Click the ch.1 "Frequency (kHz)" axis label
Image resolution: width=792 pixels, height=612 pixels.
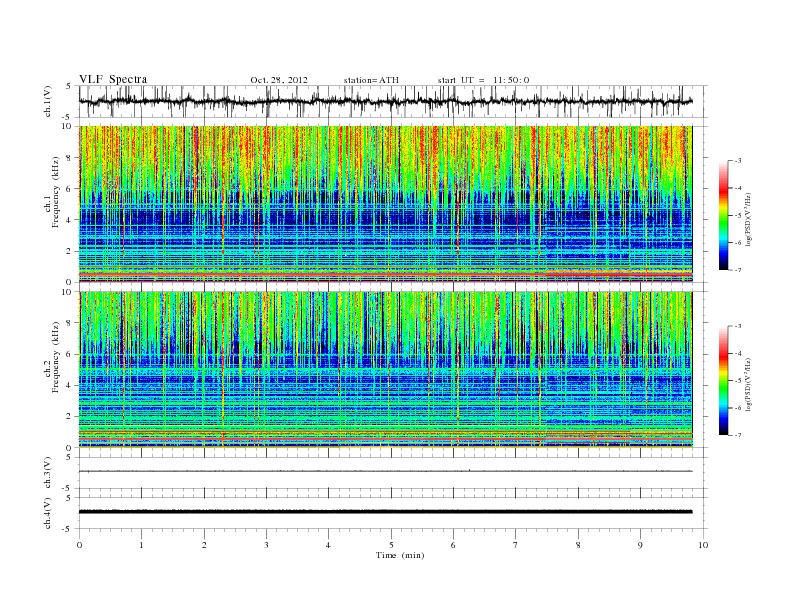(56, 192)
